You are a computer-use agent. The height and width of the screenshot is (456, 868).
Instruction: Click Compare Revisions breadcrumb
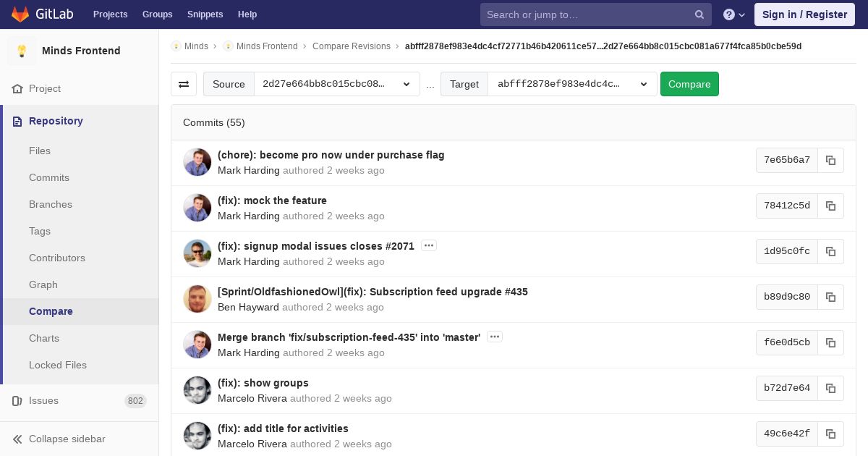[352, 46]
